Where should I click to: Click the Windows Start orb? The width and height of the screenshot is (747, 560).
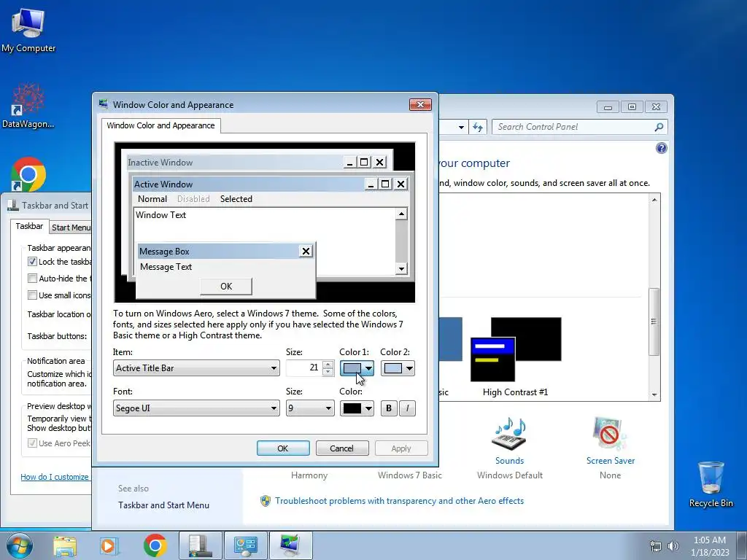click(x=20, y=545)
